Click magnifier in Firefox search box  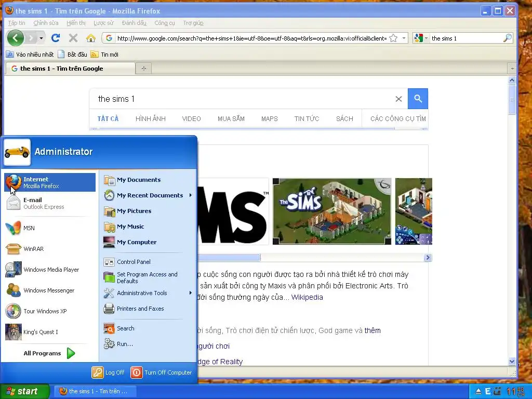pos(507,38)
